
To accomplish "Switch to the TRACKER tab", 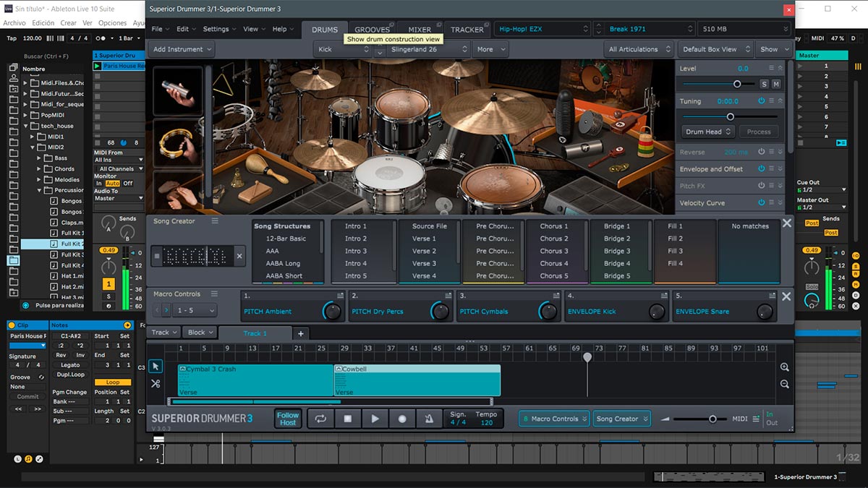I will click(467, 30).
